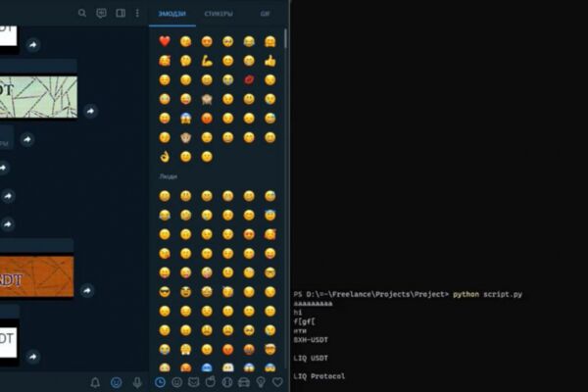
Task: Click the 'python script.py' command in the terminal
Action: (x=487, y=294)
